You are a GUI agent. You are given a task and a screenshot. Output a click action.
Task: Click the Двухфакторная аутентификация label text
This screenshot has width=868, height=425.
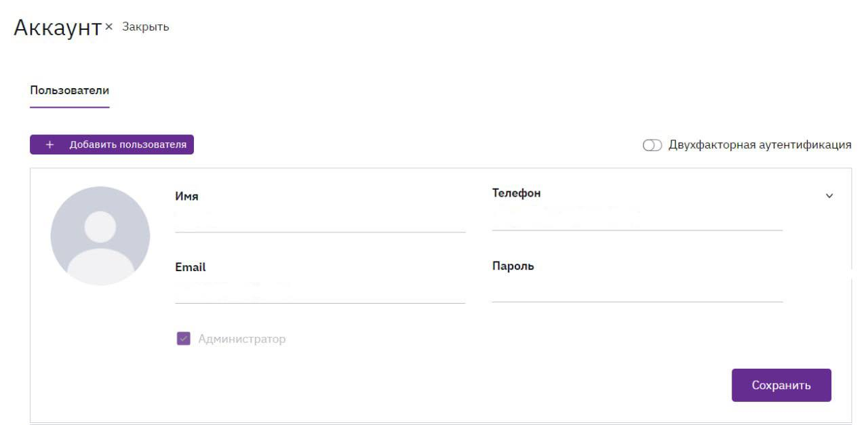[x=759, y=144]
